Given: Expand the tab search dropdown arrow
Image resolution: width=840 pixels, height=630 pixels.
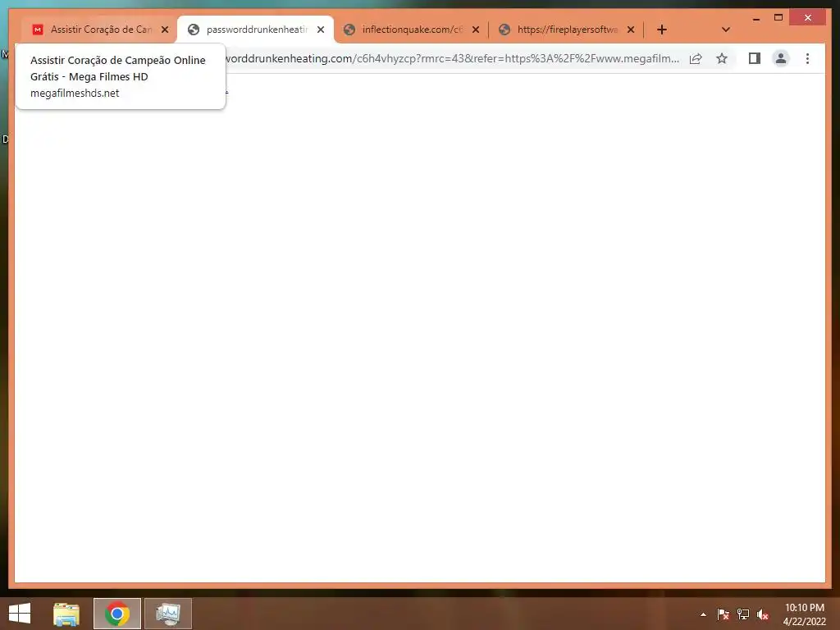Looking at the screenshot, I should click(726, 30).
